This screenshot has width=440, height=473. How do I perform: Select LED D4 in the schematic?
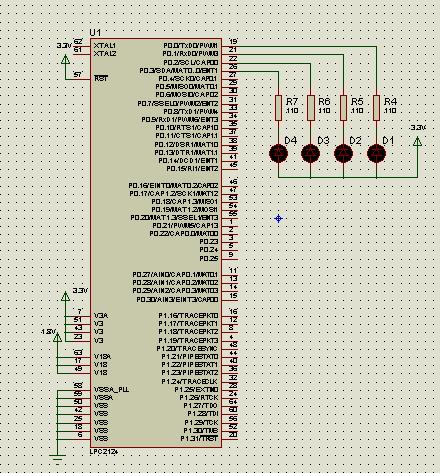[278, 153]
